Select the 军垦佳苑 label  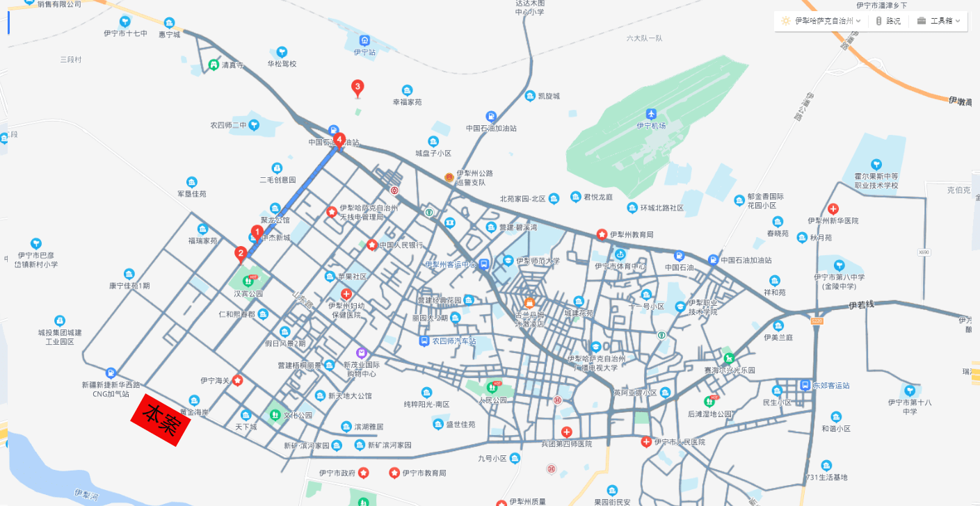(x=191, y=194)
